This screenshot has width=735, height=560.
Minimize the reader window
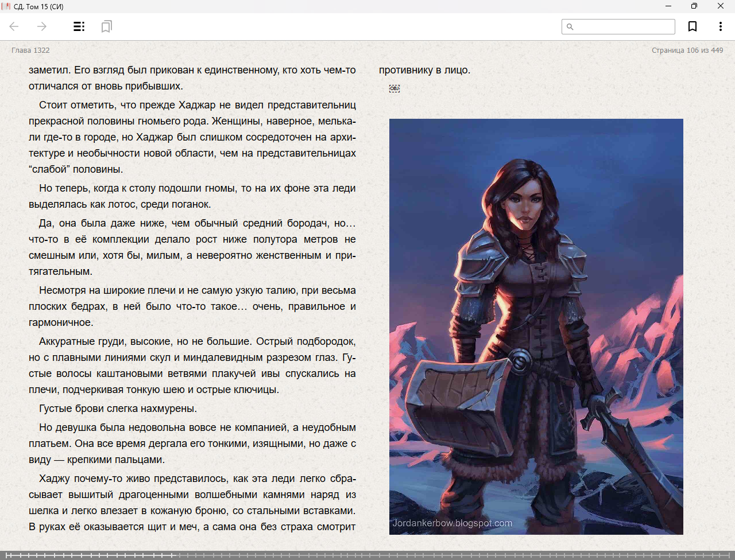[x=668, y=6]
